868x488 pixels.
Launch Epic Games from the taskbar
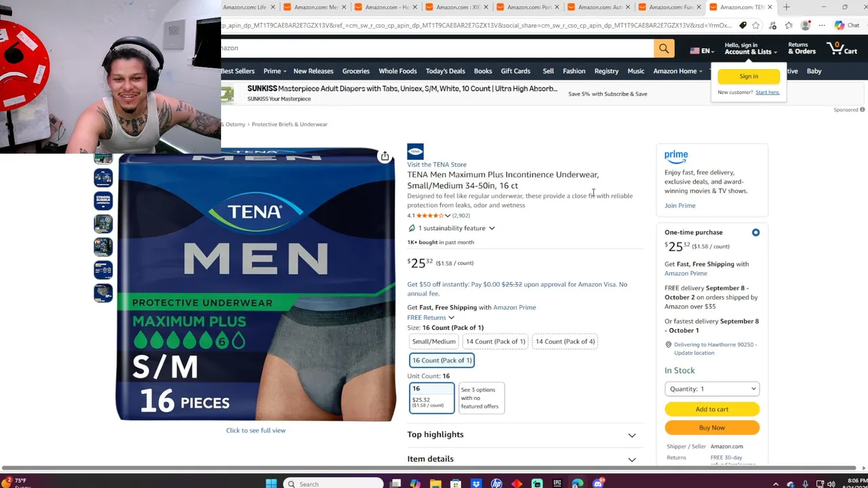557,483
